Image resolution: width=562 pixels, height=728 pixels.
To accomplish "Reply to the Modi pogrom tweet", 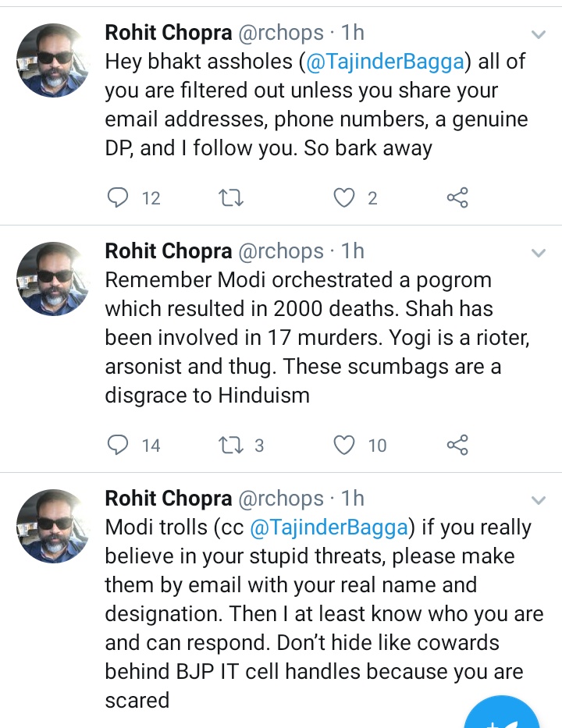I will tap(118, 445).
